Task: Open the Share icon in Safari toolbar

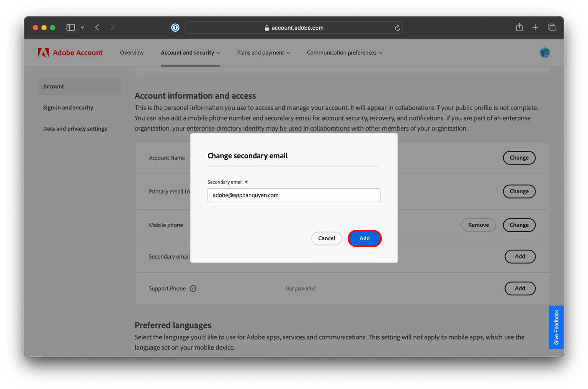Action: (519, 27)
